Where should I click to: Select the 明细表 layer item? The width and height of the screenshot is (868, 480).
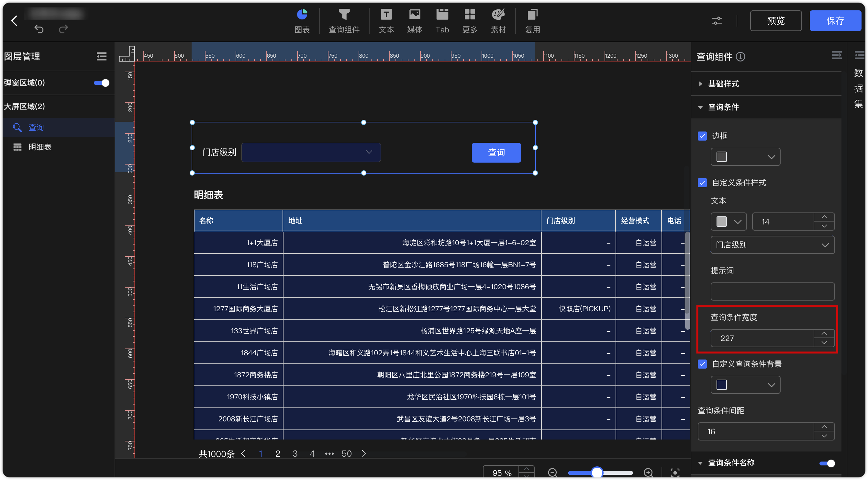pyautogui.click(x=59, y=147)
